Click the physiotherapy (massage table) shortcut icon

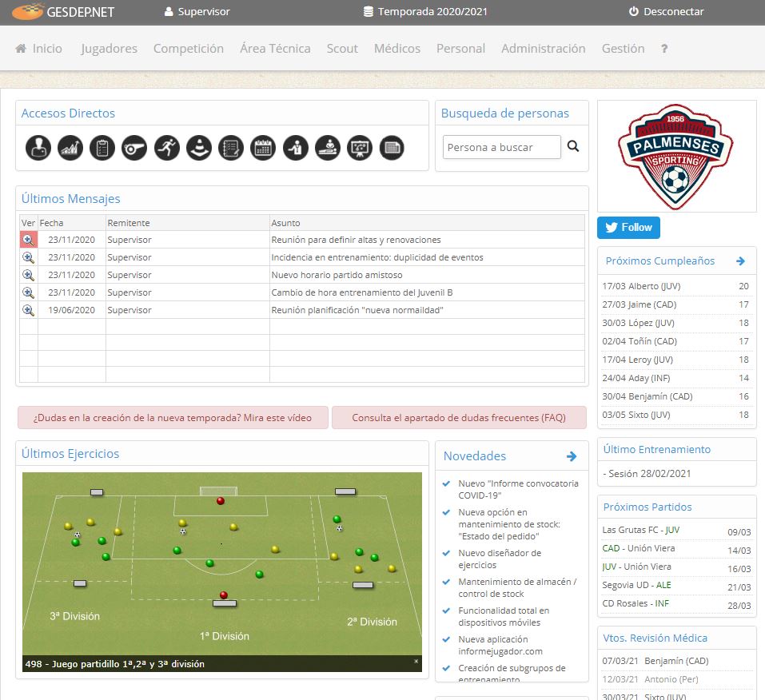328,148
